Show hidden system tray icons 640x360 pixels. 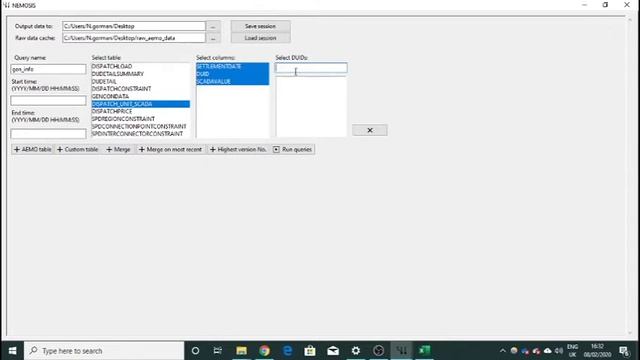coord(503,351)
